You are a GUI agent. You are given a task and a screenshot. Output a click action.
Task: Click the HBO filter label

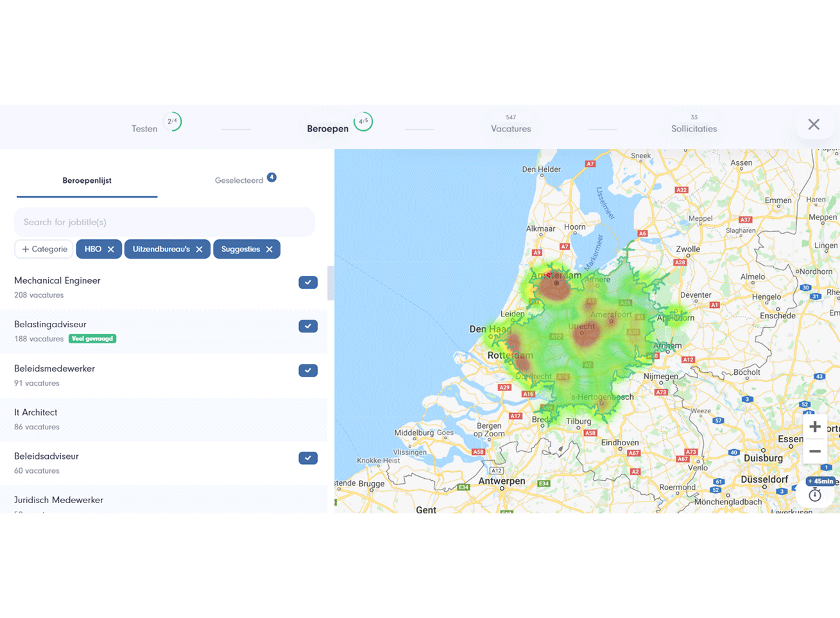(93, 249)
